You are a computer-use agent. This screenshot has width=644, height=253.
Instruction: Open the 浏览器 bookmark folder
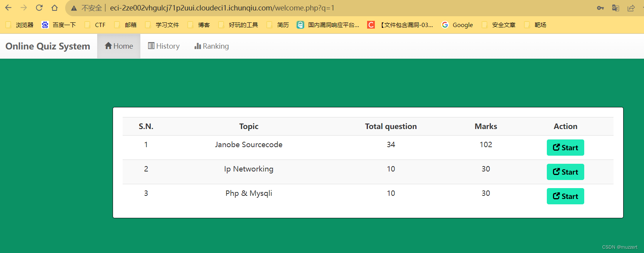[x=20, y=25]
